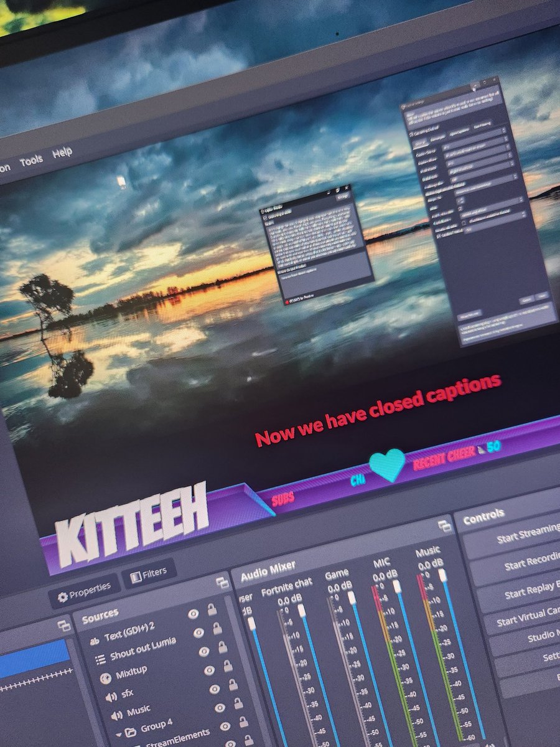Hide the Text (GDI+) 2 source
560x747 pixels.
point(194,614)
